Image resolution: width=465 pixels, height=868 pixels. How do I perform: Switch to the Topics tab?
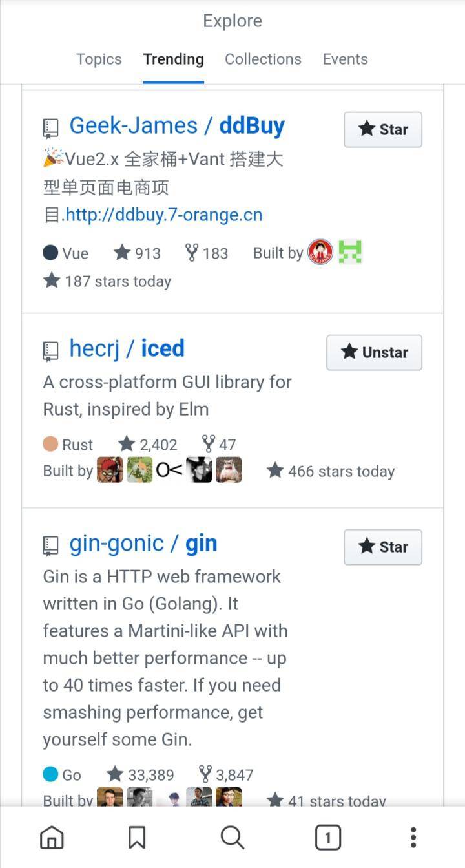click(99, 59)
